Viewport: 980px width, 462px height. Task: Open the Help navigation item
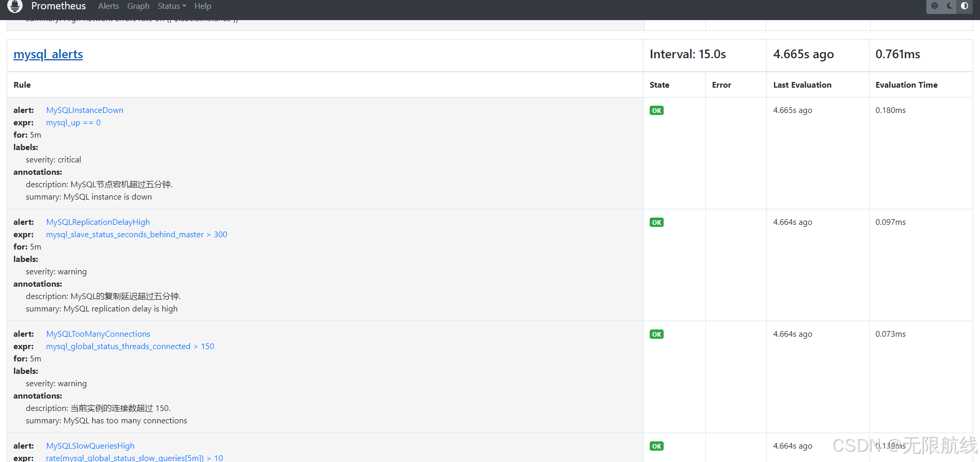click(x=202, y=6)
